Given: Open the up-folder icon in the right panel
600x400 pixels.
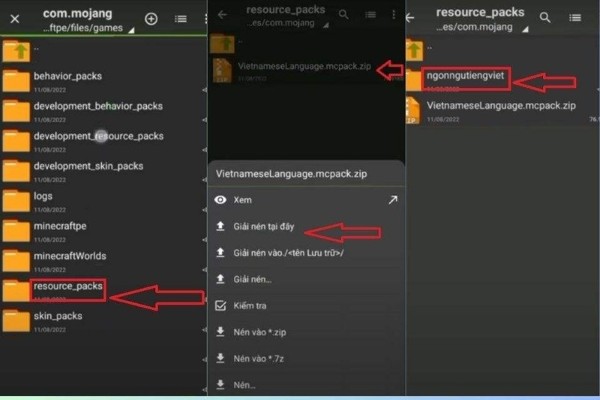Looking at the screenshot, I should tap(414, 50).
